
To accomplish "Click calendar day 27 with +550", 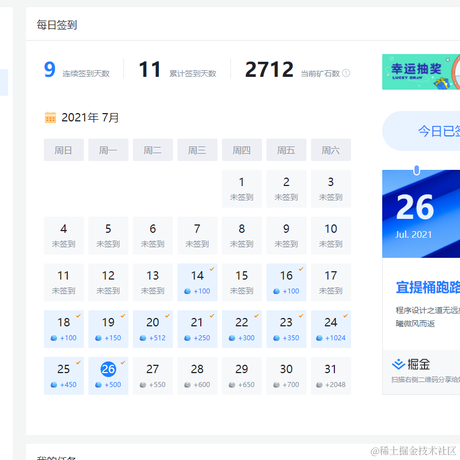I will click(x=153, y=376).
